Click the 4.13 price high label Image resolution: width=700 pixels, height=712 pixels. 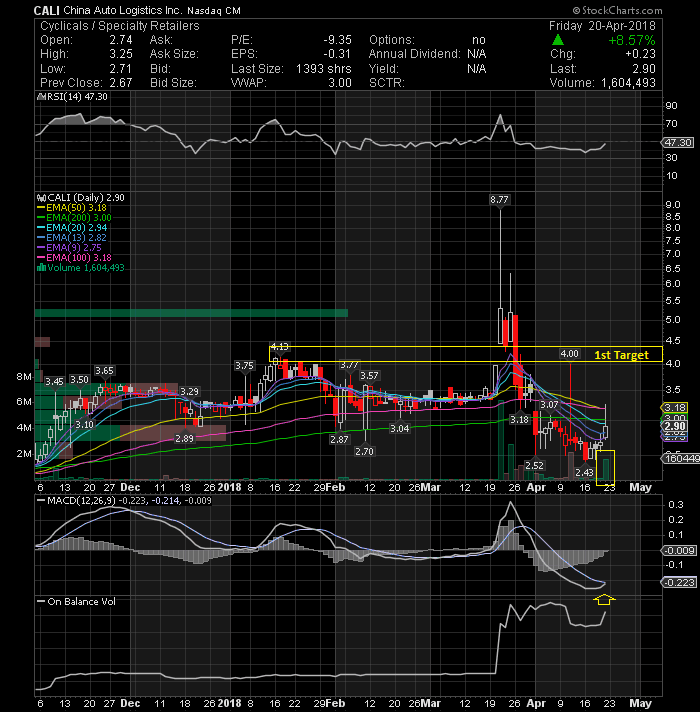(280, 346)
